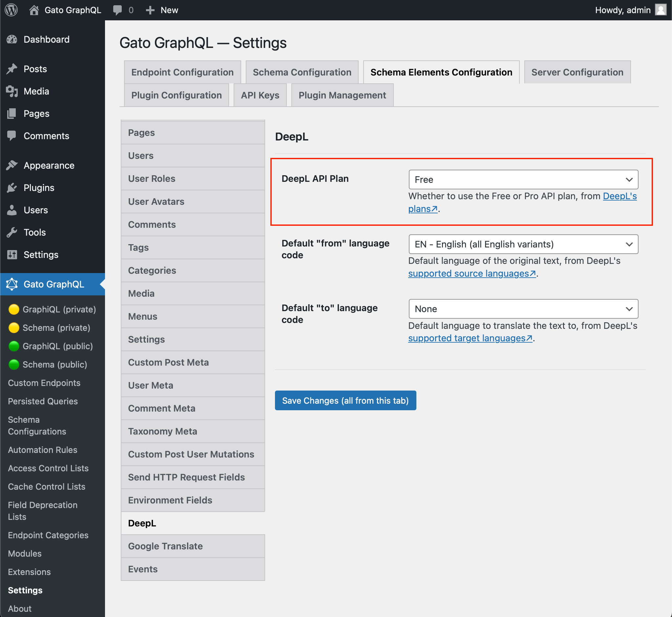Open the Default to language code dropdown
672x617 pixels.
pyautogui.click(x=523, y=309)
